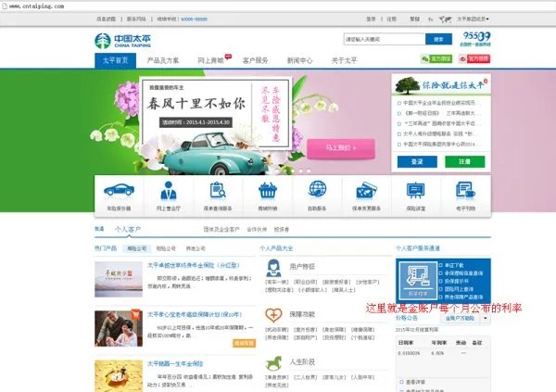Click the 登录 link in top bar

[371, 19]
